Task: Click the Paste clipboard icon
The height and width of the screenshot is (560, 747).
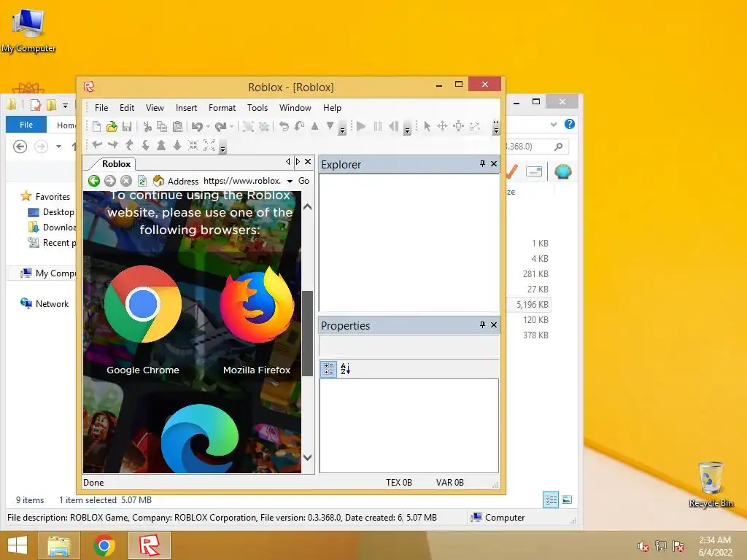Action: tap(177, 127)
